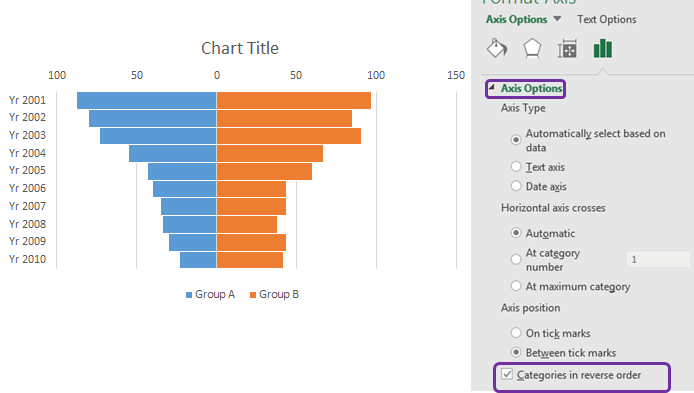Click the Group B orange legend marker
694x393 pixels.
click(253, 295)
